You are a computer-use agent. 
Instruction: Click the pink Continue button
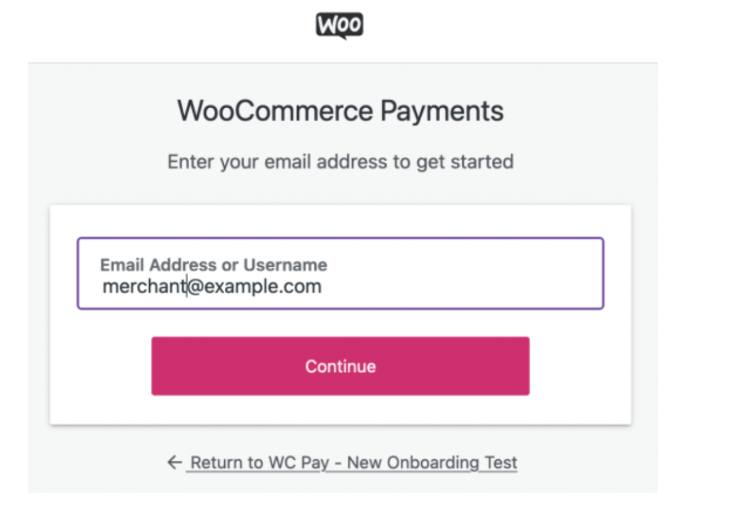pos(340,366)
